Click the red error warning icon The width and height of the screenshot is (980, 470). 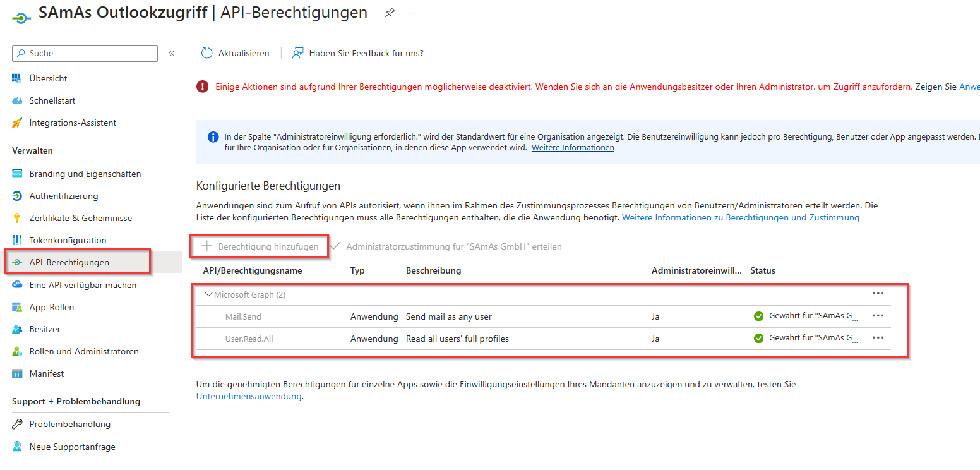[202, 87]
